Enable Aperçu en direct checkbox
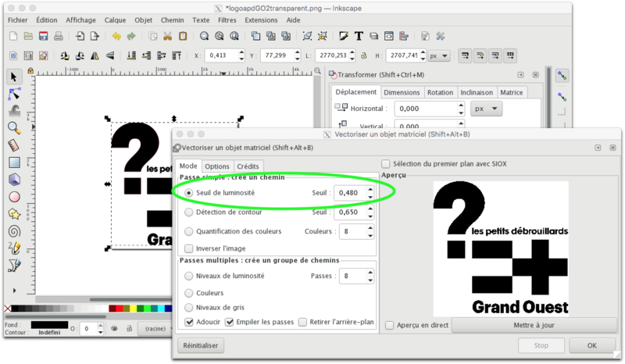The image size is (625, 364). point(389,325)
